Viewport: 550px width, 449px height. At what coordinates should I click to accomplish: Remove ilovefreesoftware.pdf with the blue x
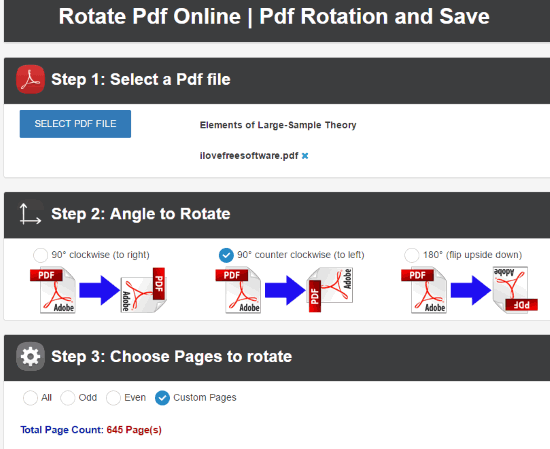tap(305, 156)
